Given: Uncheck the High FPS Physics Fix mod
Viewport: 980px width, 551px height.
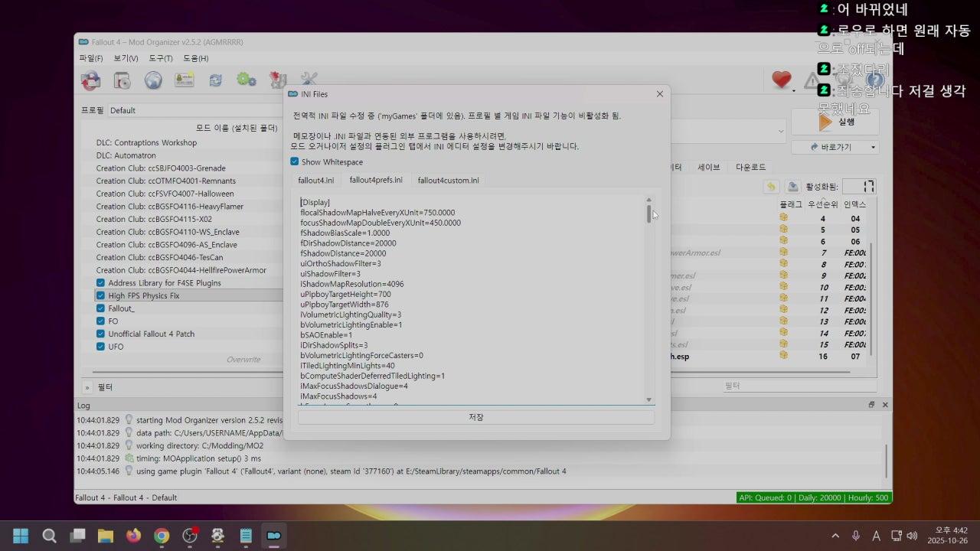Looking at the screenshot, I should click(x=100, y=295).
